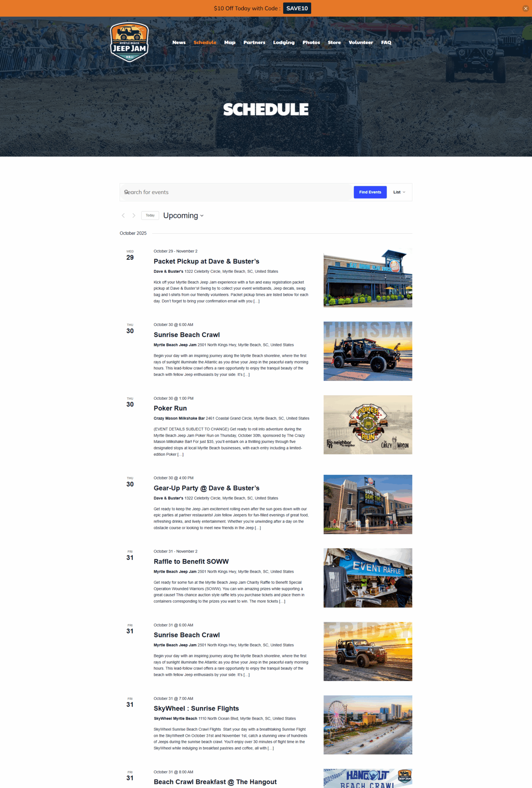The height and width of the screenshot is (788, 532).
Task: Go to previous events arrow
Action: pyautogui.click(x=123, y=215)
